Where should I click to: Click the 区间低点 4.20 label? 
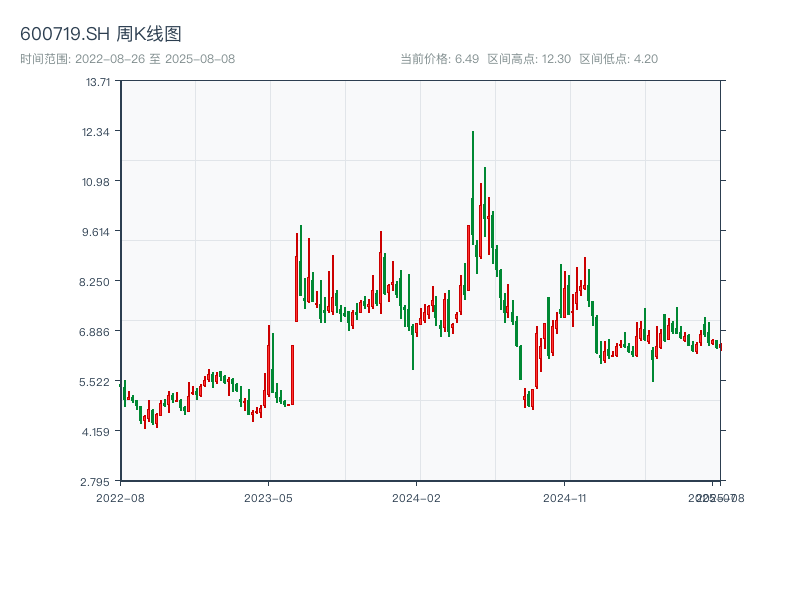pyautogui.click(x=618, y=59)
